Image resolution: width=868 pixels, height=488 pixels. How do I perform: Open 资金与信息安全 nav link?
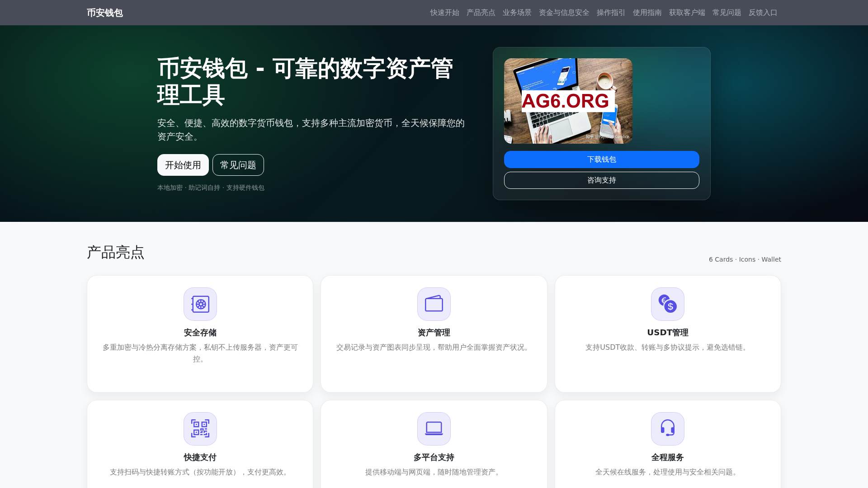[564, 13]
